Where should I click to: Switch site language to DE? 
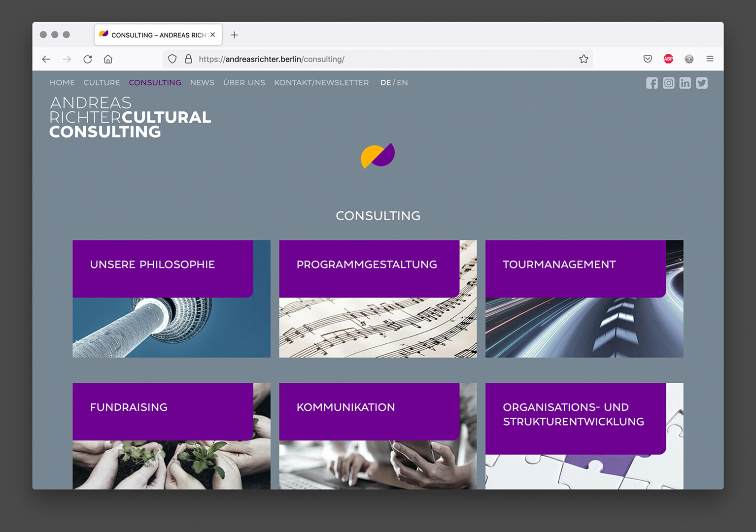pyautogui.click(x=385, y=83)
